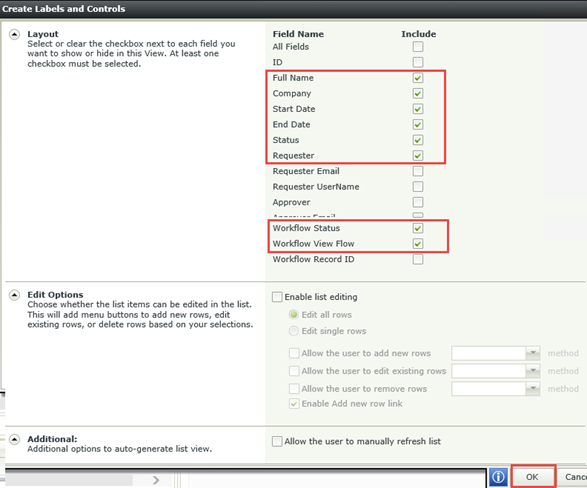Select the Edit all rows radio button
The height and width of the screenshot is (488, 587).
coord(294,315)
